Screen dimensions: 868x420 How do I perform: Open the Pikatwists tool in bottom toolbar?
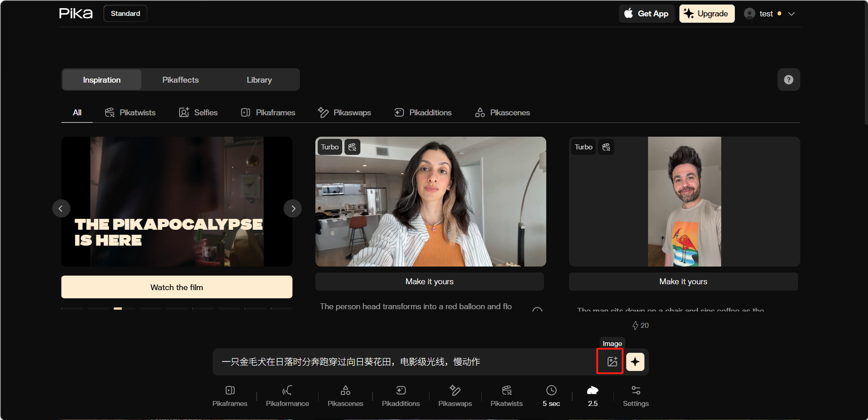506,396
